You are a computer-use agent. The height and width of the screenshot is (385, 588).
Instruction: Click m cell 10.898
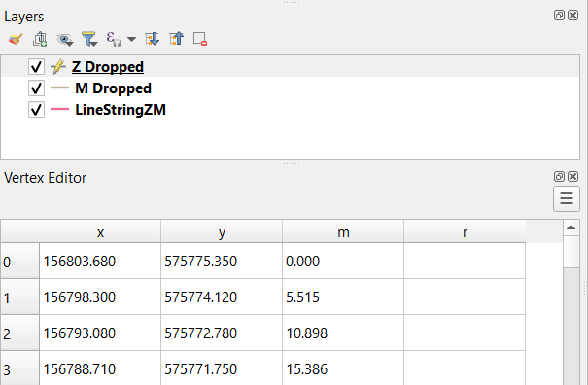343,333
